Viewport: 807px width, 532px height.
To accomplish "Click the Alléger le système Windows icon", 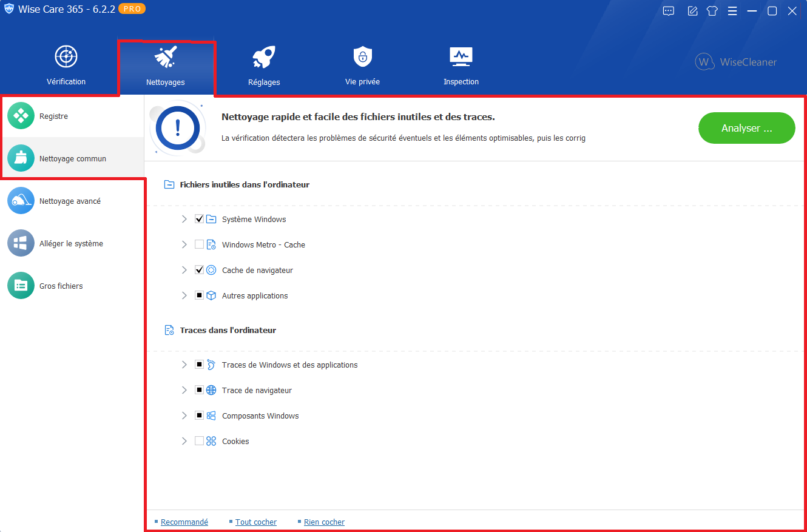I will tap(21, 243).
